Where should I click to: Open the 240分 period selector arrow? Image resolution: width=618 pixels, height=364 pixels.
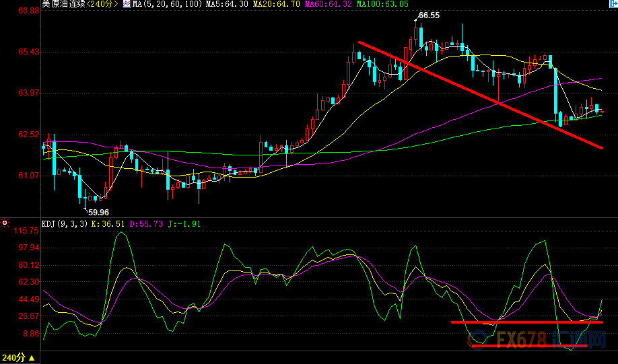32,358
